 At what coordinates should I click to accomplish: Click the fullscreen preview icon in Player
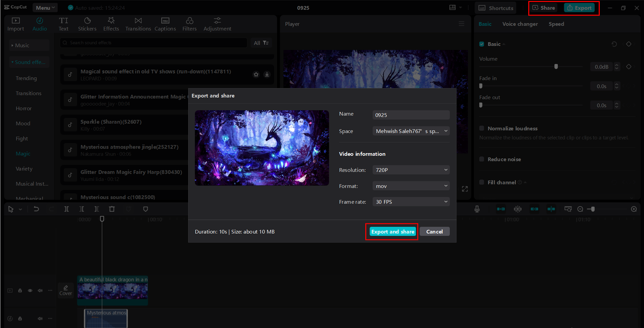coord(464,189)
